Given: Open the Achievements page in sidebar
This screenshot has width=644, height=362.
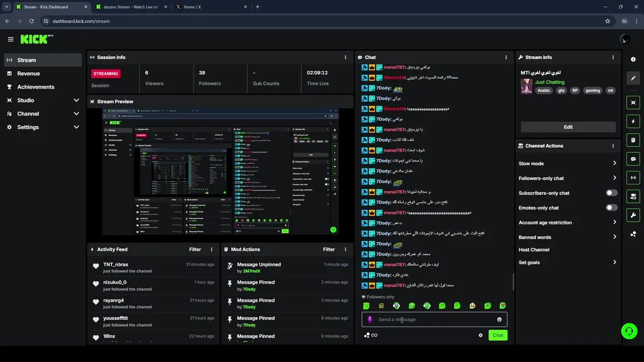Looking at the screenshot, I should [43, 87].
